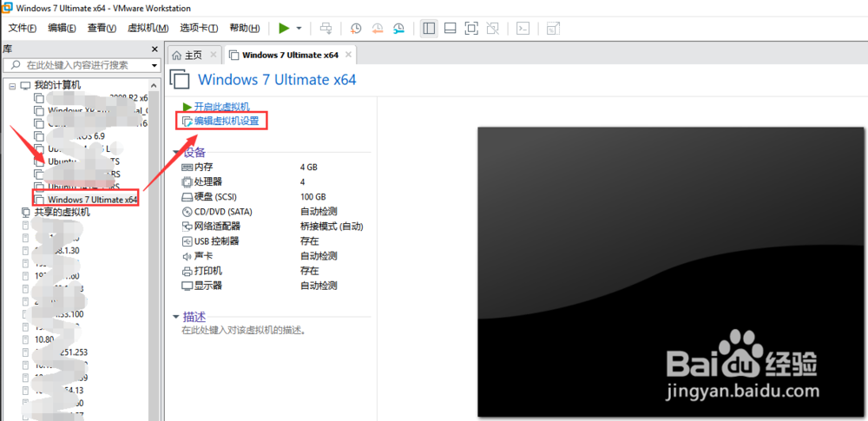Collapse the 描述 section triangle
This screenshot has height=421, width=868.
pos(176,318)
